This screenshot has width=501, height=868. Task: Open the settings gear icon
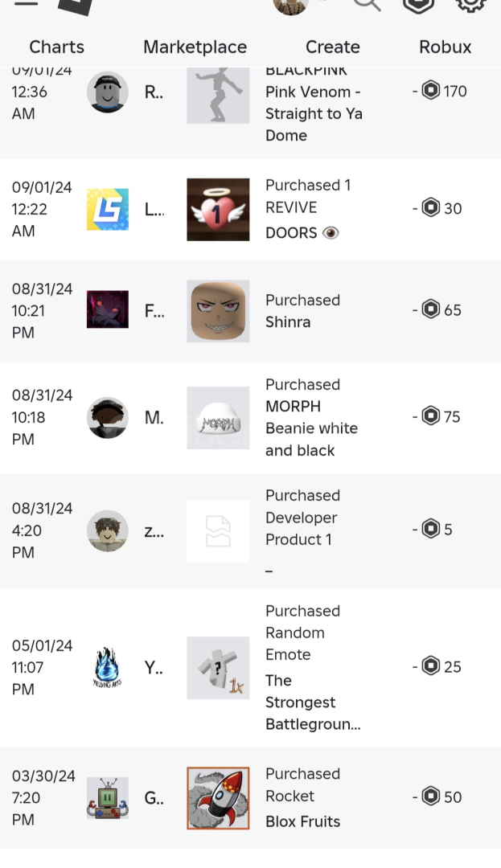(471, 4)
